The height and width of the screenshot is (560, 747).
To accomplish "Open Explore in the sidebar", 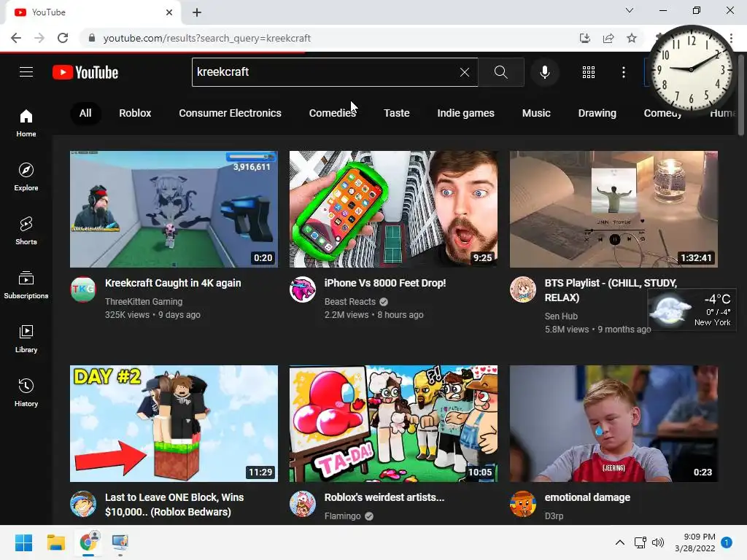I will [26, 176].
